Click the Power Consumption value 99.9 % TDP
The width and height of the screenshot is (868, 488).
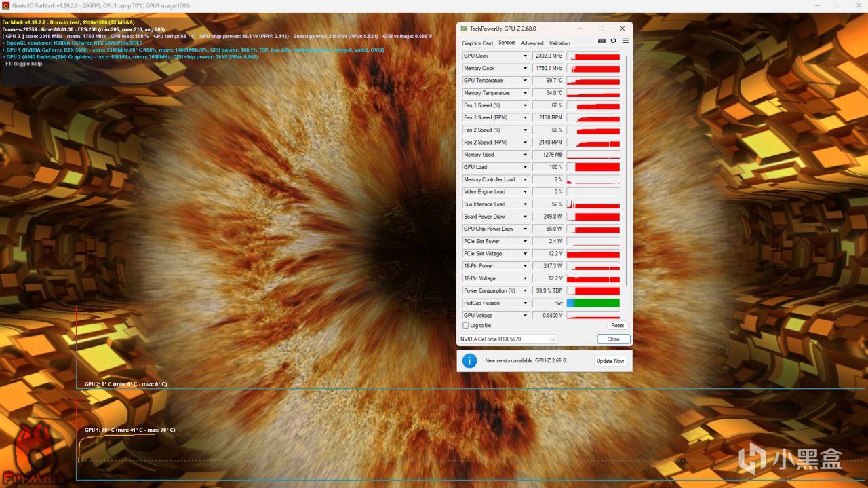click(x=548, y=290)
